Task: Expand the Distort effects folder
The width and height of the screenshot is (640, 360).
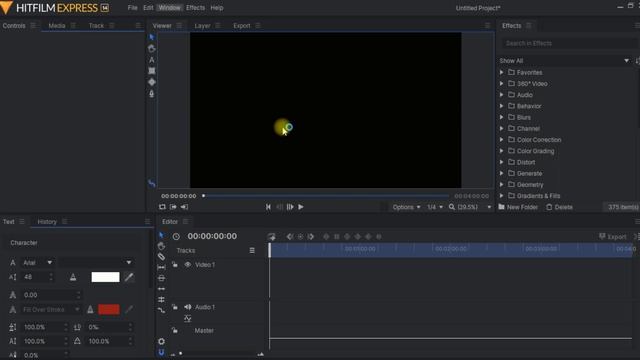Action: coord(502,162)
